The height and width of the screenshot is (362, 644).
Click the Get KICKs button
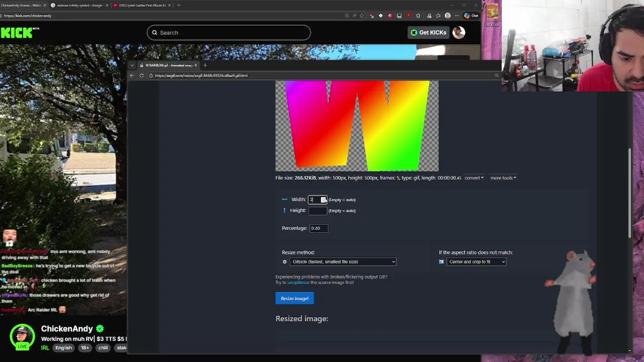click(428, 33)
